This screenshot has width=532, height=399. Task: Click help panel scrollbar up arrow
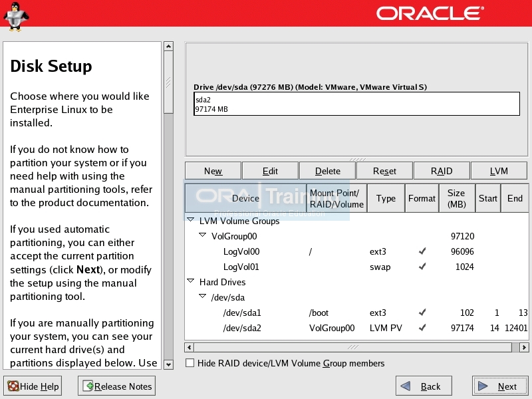pyautogui.click(x=168, y=46)
